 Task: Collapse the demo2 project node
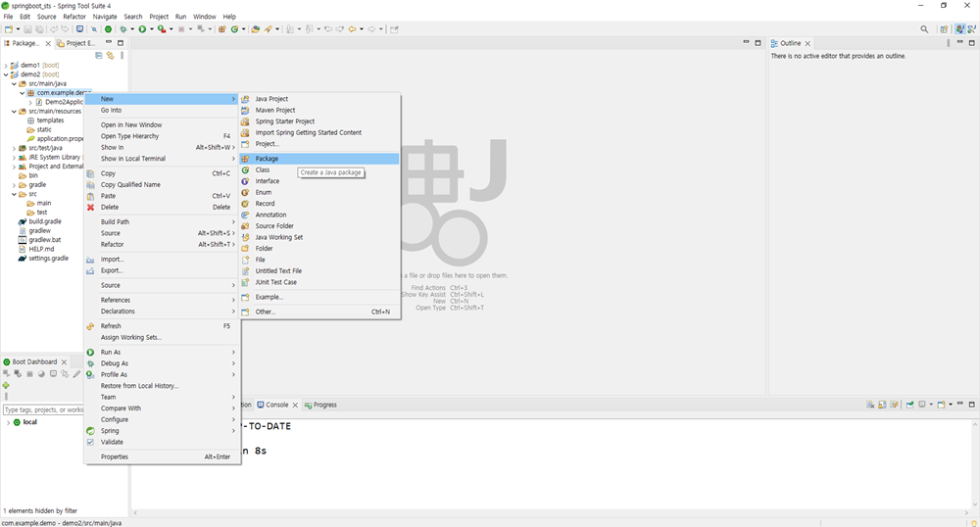point(6,74)
